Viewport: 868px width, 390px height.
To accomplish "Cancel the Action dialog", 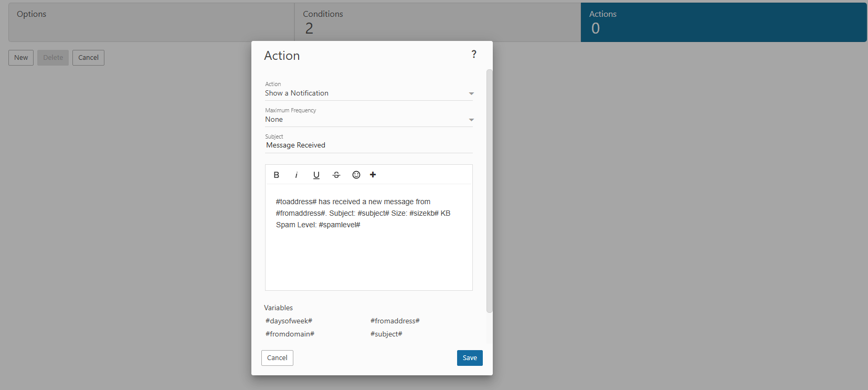I will (x=277, y=358).
